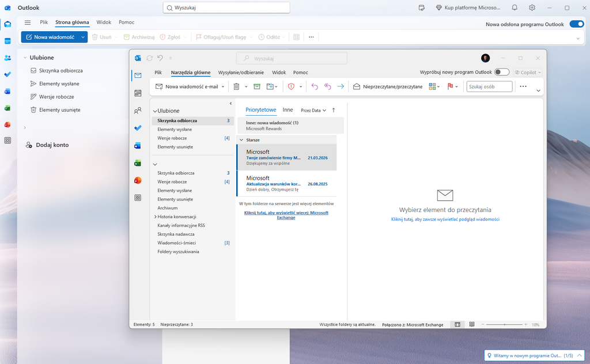Click Dodaj konto in new Outlook
Viewport: 590px width, 364px height.
[x=47, y=145]
